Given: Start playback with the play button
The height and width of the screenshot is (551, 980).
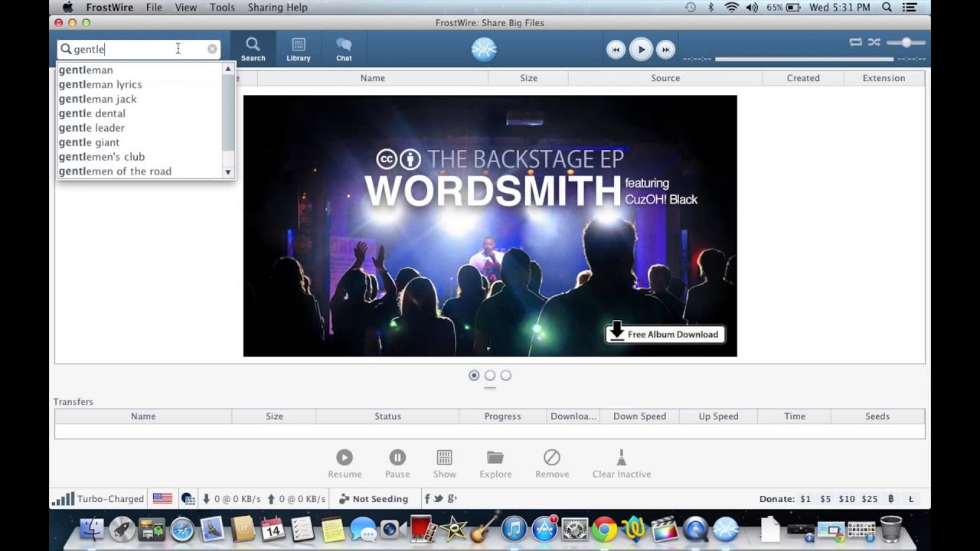Looking at the screenshot, I should (x=641, y=50).
